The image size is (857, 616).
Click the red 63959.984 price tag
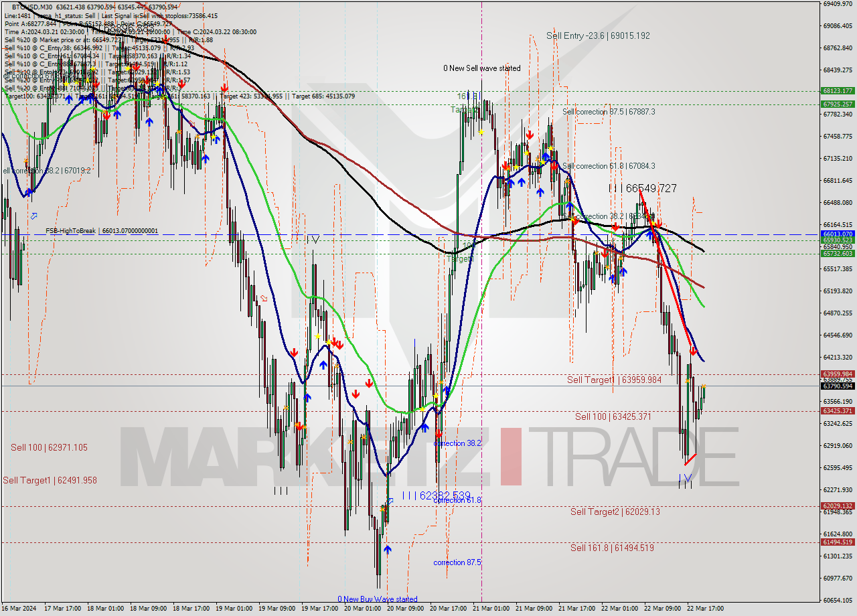(x=837, y=374)
